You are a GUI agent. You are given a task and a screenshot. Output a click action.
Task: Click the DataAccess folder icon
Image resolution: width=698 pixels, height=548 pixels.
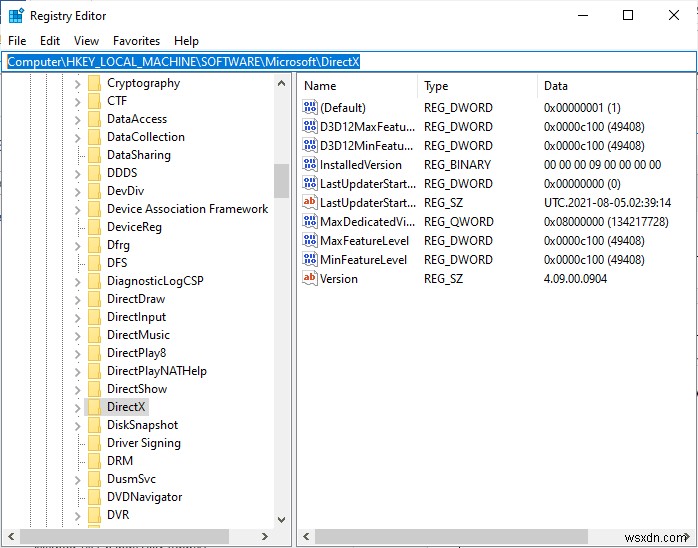(x=94, y=119)
